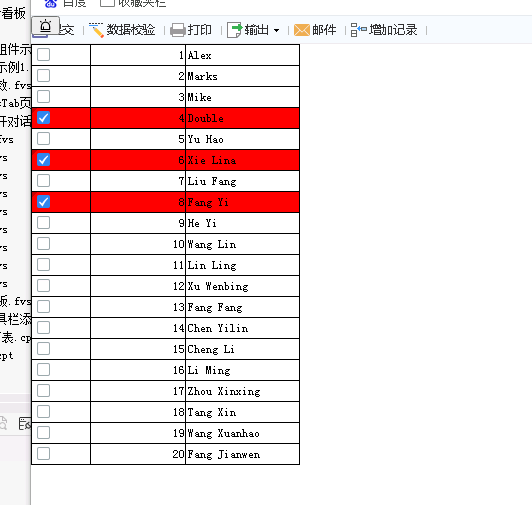Check the checkbox for row 16 Li Ming
Screen dimensions: 532x505
(x=43, y=370)
